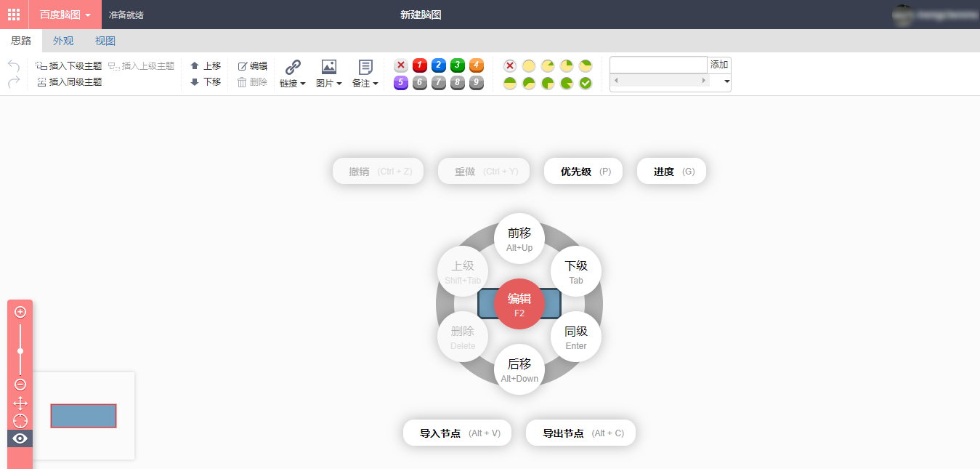Select 前移 Alt+Up in radial menu

tap(519, 238)
